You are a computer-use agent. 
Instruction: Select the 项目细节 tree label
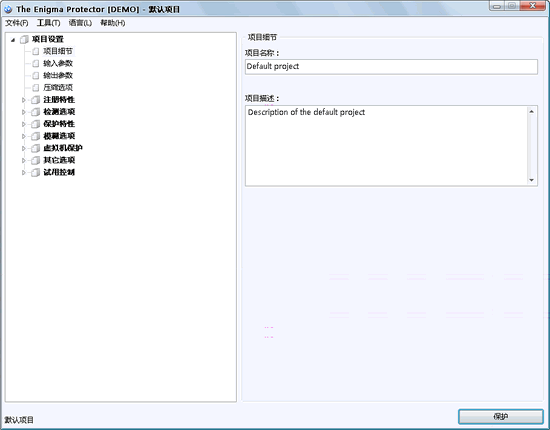[x=58, y=51]
